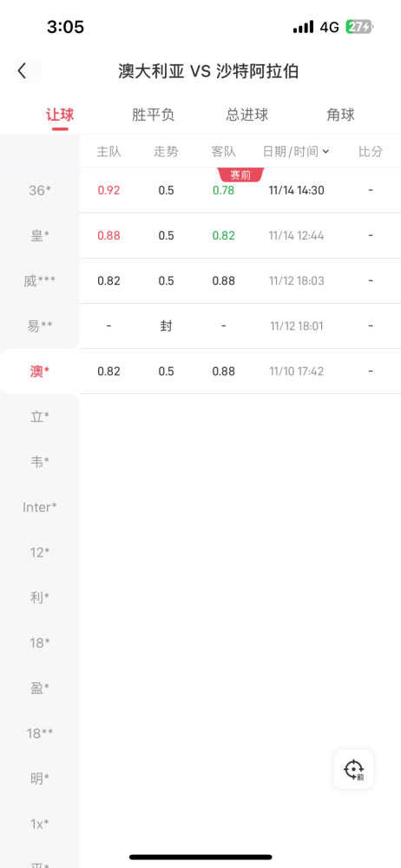Screen dimensions: 401x868
Task: Select the 让球 tab
Action: 60,115
